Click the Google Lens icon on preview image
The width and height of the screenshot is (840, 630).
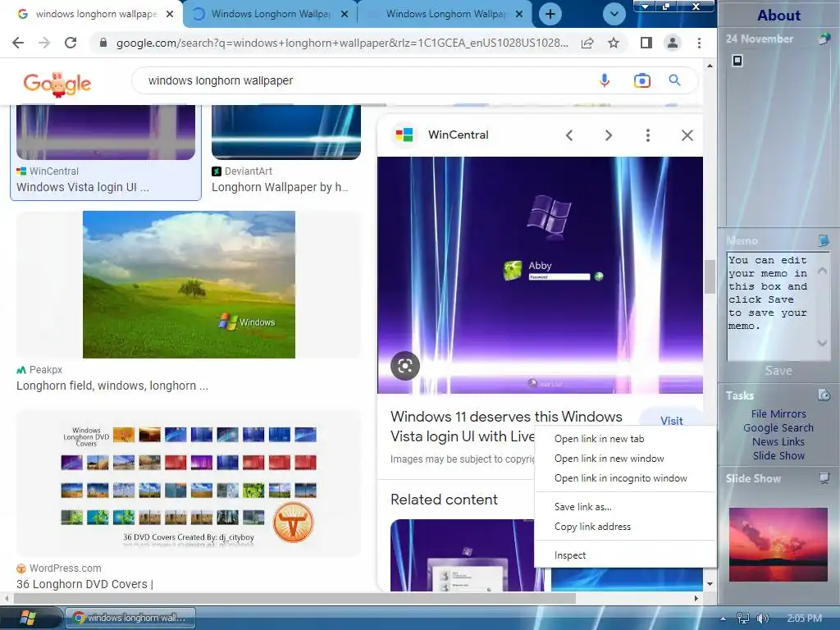click(405, 366)
